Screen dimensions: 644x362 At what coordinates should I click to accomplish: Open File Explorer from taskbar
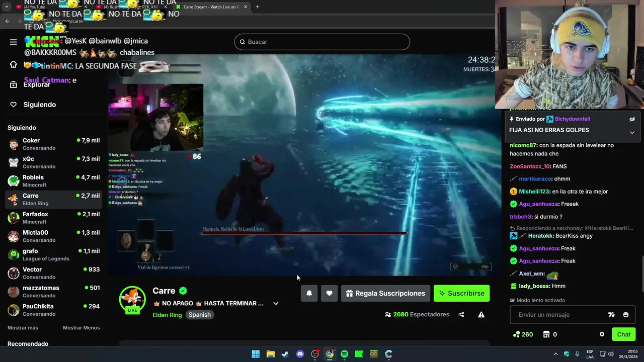click(270, 354)
